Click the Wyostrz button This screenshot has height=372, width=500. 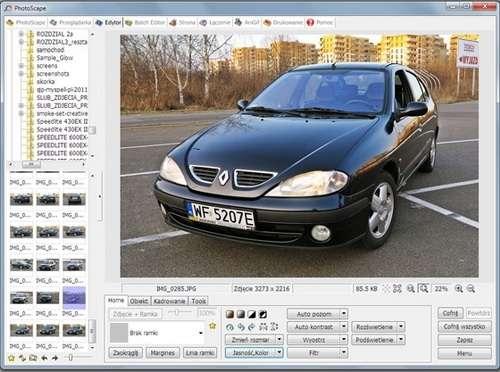coord(313,340)
